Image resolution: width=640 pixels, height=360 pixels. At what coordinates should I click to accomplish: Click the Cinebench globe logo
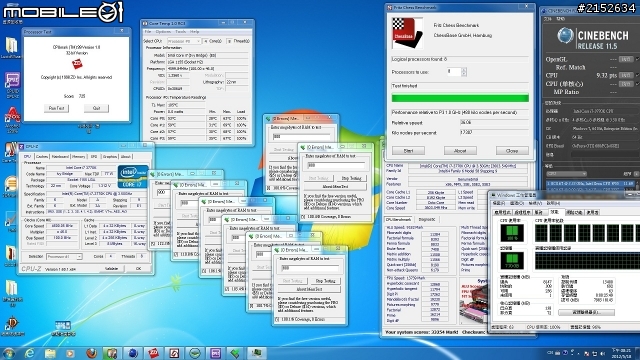(x=565, y=36)
